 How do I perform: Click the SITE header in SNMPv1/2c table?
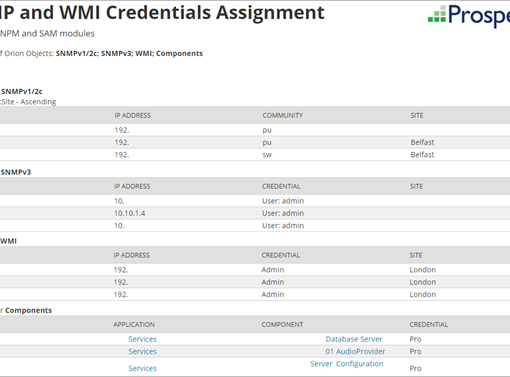417,115
